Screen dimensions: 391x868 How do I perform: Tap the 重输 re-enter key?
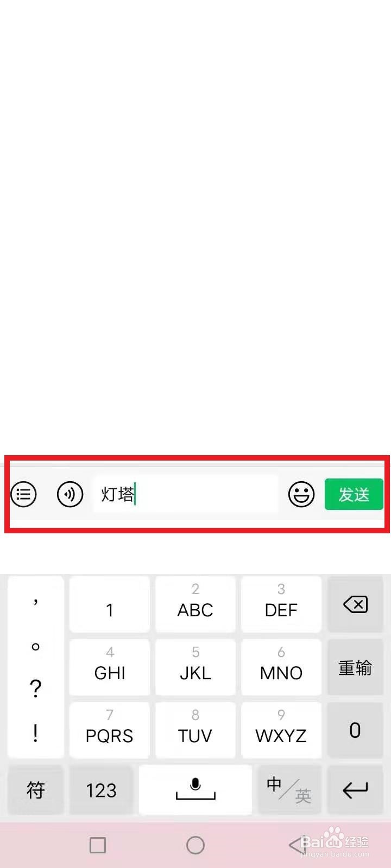pos(356,667)
